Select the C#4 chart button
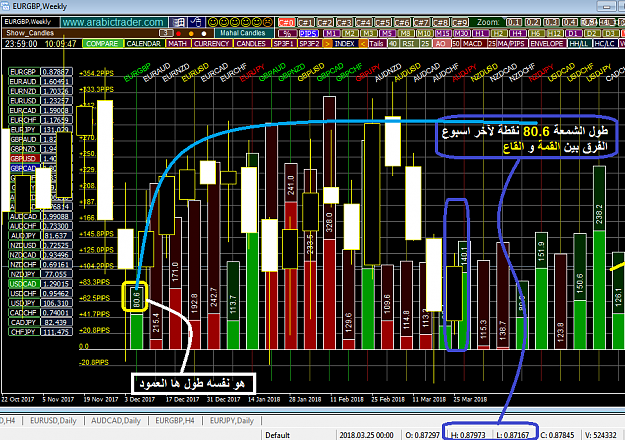 pos(364,22)
